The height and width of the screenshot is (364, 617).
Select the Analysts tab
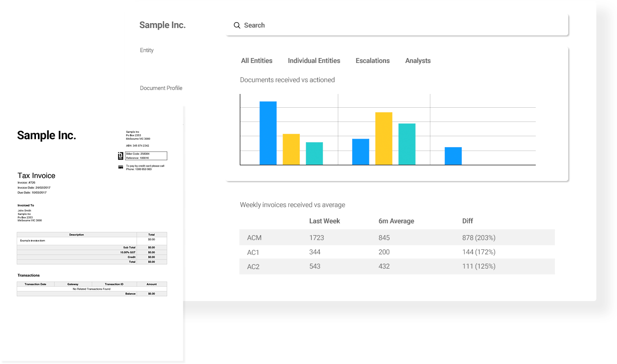coord(418,61)
